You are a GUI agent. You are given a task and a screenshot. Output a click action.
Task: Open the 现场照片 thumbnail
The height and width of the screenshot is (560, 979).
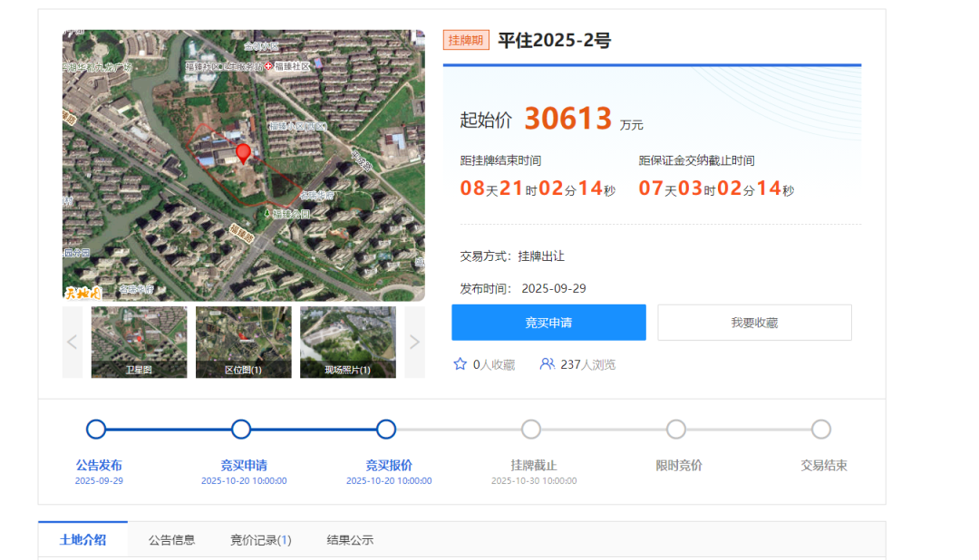pyautogui.click(x=348, y=342)
